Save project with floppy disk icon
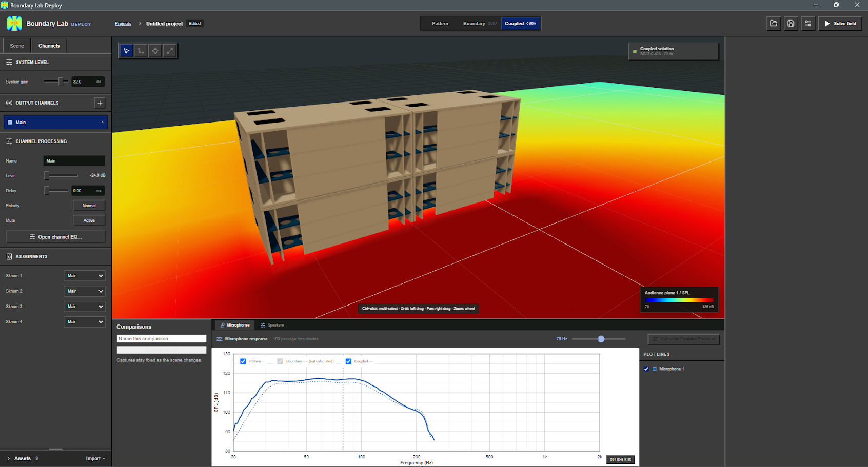 click(x=791, y=24)
